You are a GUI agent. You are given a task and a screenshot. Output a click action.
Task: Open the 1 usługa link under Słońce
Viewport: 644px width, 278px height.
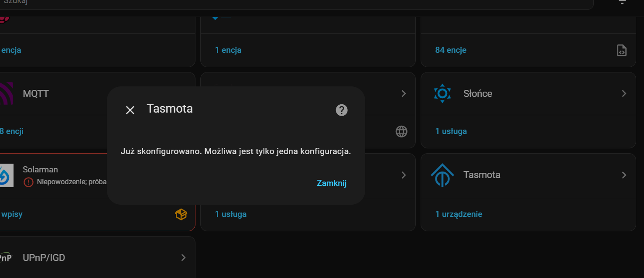tap(451, 131)
